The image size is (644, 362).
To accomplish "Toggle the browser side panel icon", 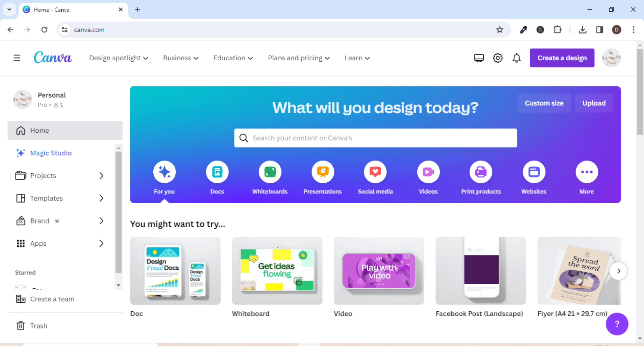I will [x=600, y=30].
